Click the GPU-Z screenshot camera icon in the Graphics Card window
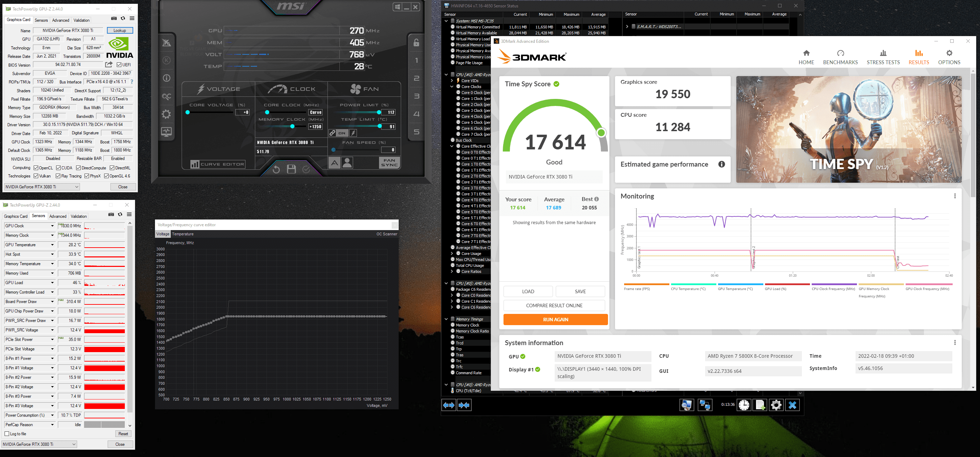The height and width of the screenshot is (457, 980). pos(114,18)
